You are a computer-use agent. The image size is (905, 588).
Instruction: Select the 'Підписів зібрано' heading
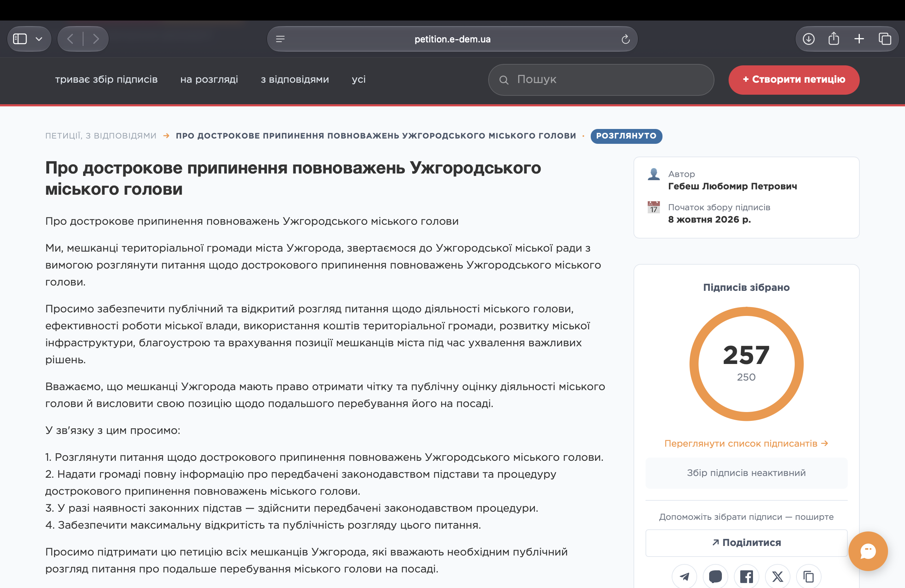click(746, 287)
